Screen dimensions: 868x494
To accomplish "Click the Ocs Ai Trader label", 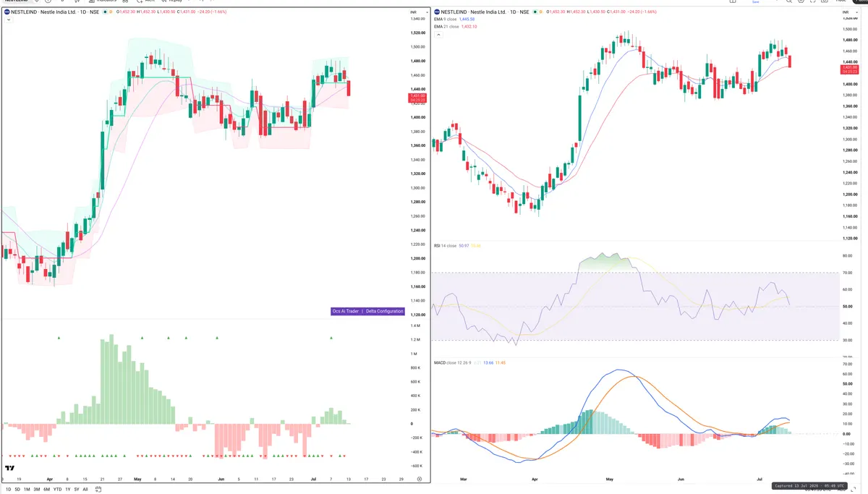I will tap(346, 311).
